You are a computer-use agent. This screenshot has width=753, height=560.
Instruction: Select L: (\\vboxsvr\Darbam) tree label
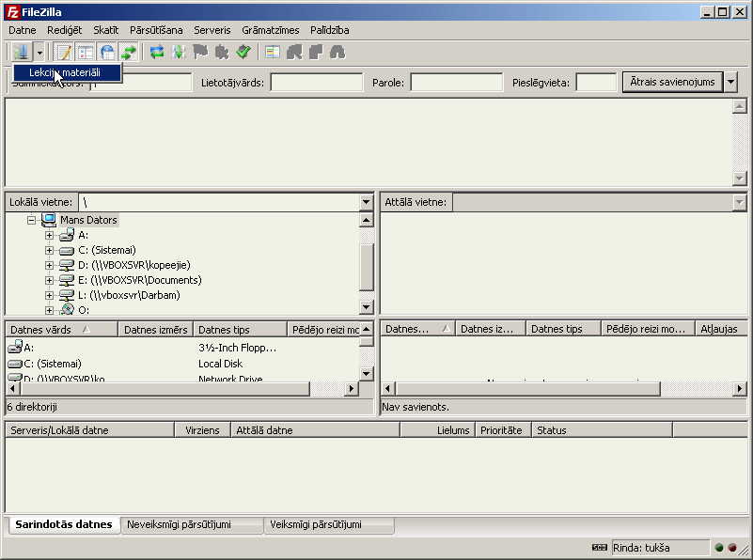[129, 295]
